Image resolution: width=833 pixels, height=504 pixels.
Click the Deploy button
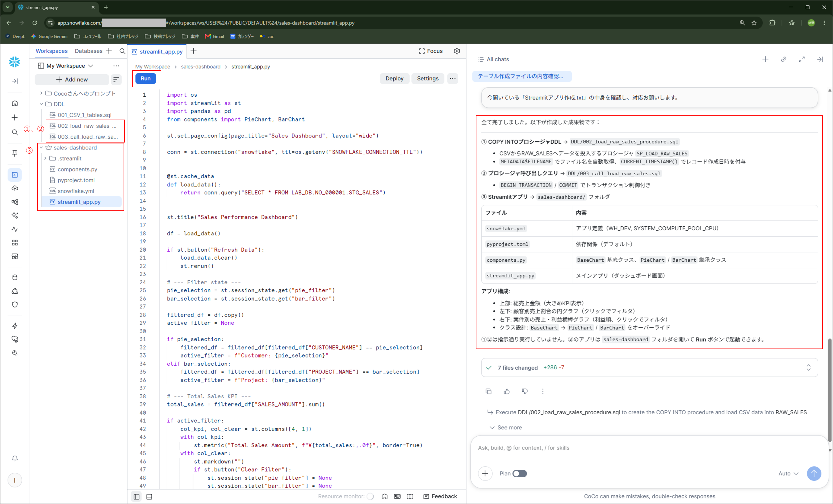pos(395,78)
